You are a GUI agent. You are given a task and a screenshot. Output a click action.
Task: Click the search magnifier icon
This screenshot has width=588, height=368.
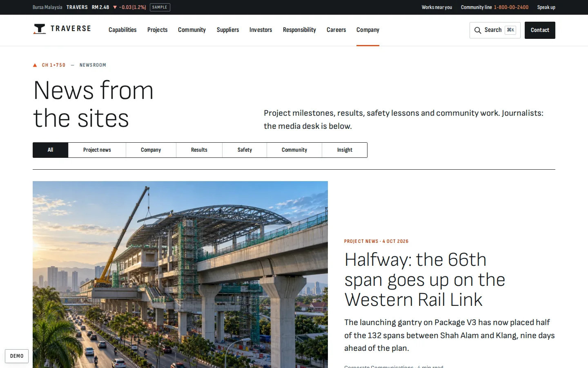[478, 30]
